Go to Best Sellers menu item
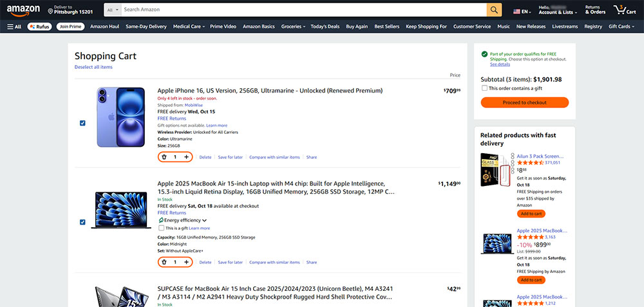Screen dimensions: 644x307 point(388,26)
